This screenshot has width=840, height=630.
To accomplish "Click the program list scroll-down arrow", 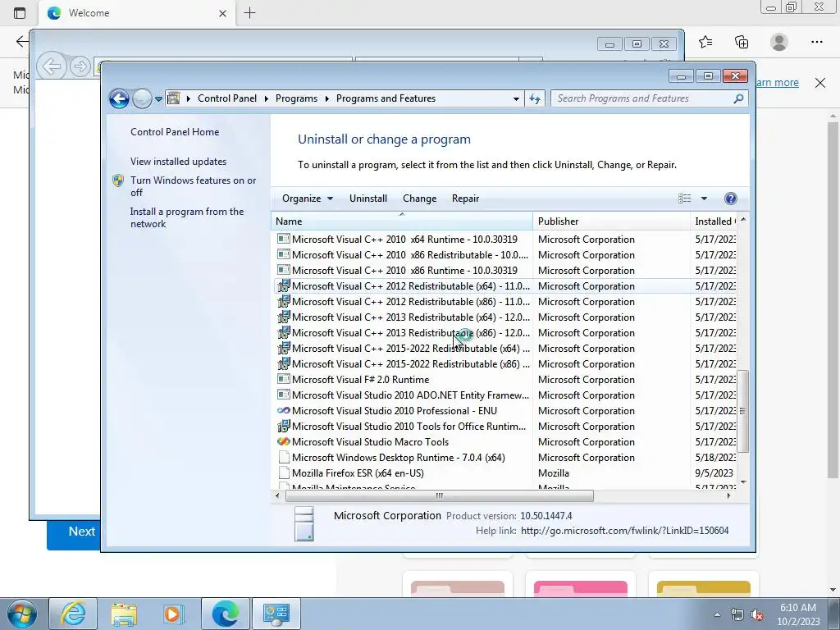I will (x=743, y=482).
